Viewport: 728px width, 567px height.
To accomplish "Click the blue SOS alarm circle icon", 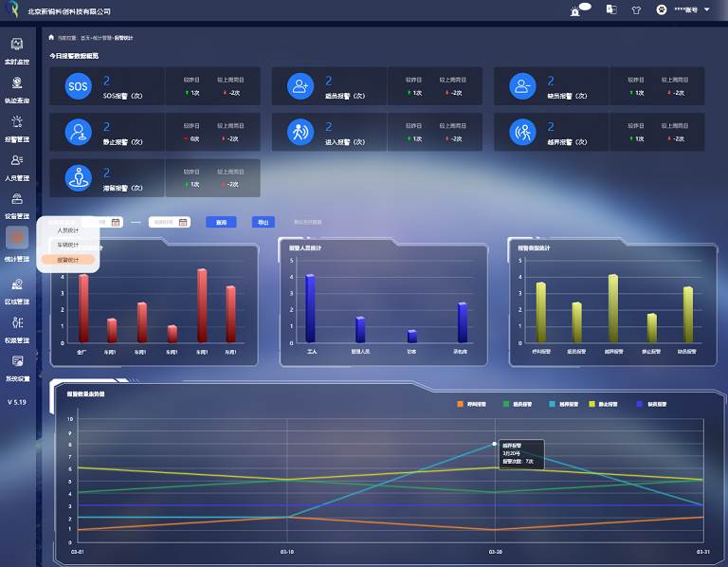I will [78, 86].
